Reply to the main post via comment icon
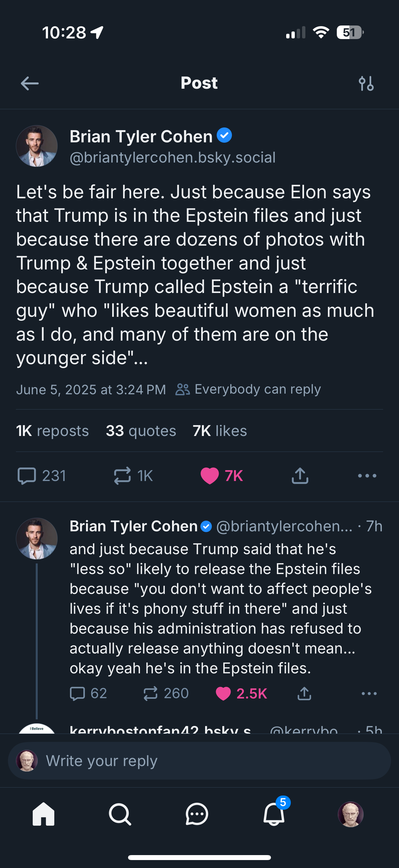 coord(27,476)
